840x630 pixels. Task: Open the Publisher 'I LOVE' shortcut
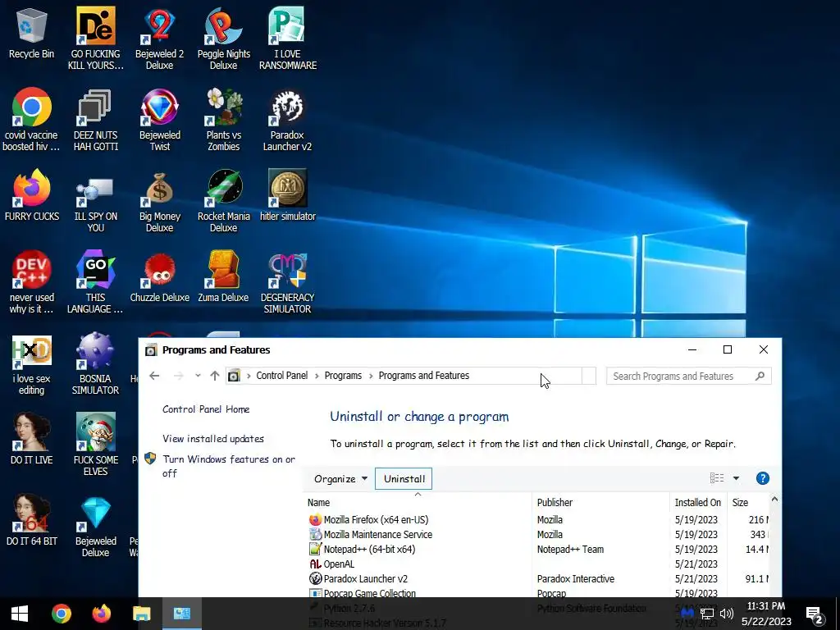pos(287,39)
